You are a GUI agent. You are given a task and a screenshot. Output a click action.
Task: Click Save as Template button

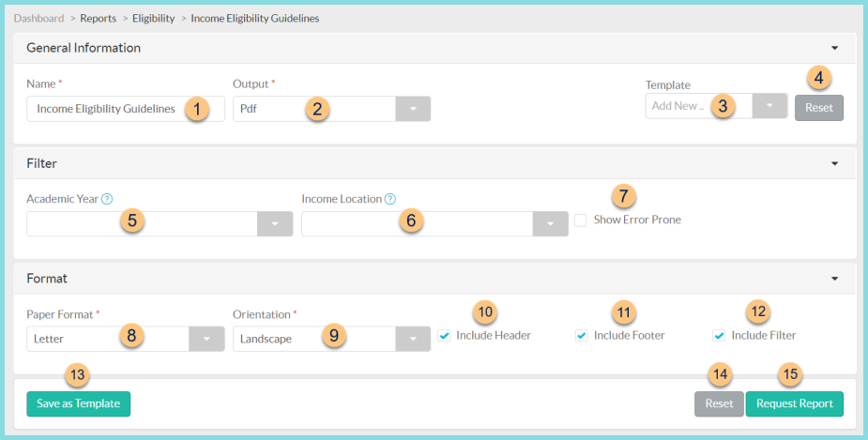79,404
